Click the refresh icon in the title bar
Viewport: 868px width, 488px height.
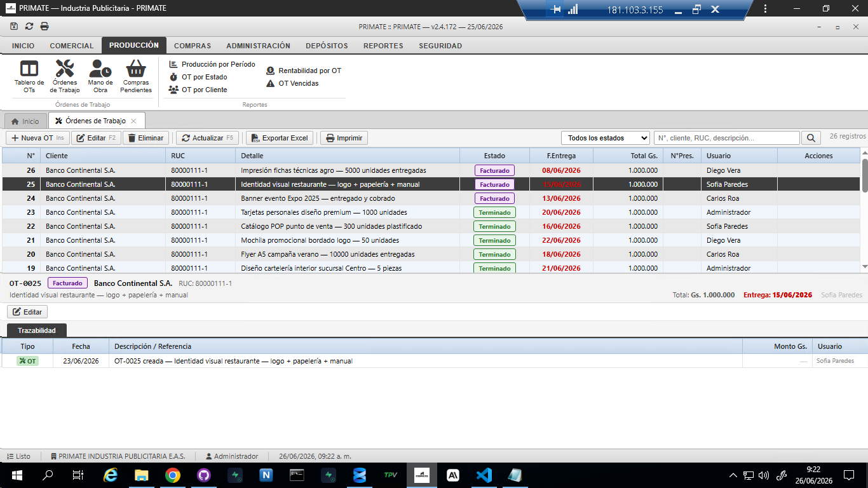point(29,26)
